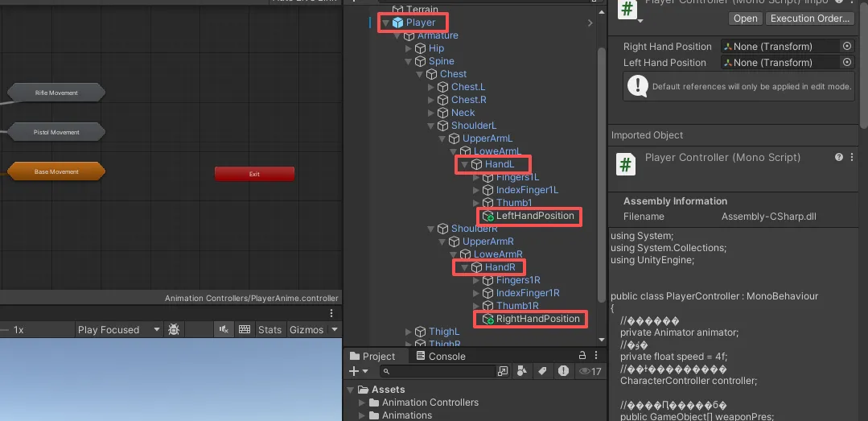Click the Search by Type icon
868x421 pixels.
pyautogui.click(x=521, y=371)
